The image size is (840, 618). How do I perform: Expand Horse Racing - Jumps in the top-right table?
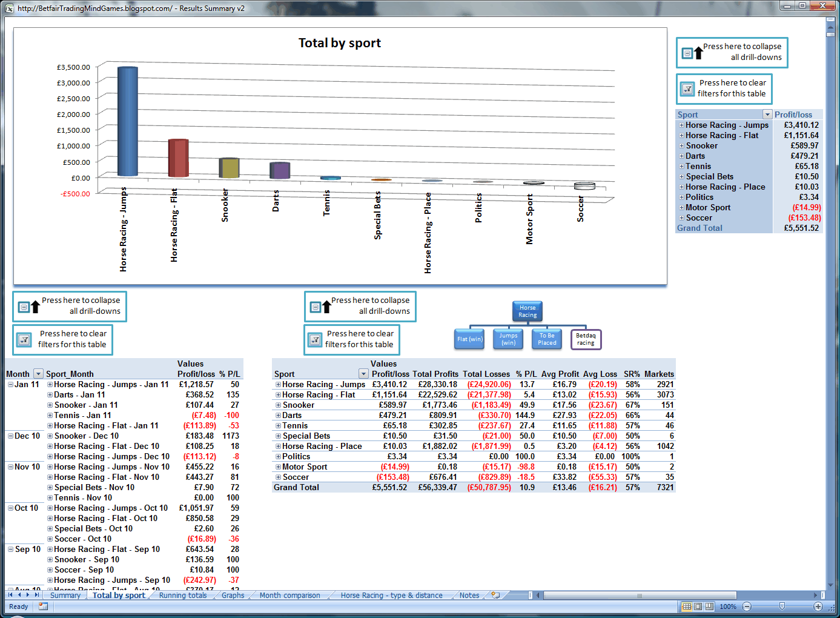(681, 125)
